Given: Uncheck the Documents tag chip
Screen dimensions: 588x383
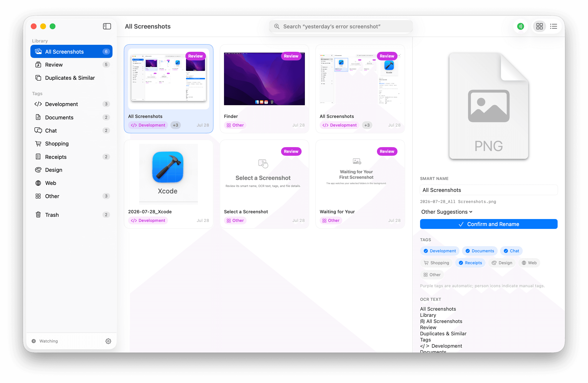Looking at the screenshot, I should [480, 251].
